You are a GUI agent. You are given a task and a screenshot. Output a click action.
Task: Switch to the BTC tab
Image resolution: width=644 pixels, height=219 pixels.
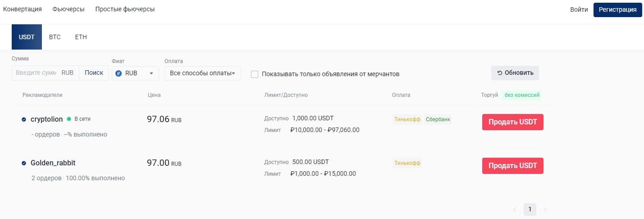55,37
